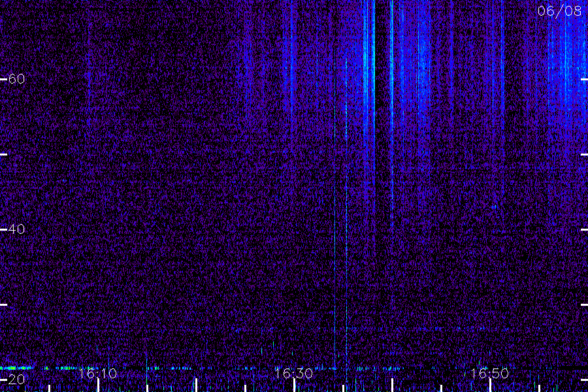Click the 16:50 time label
Image resolution: width=588 pixels, height=392 pixels.
(x=489, y=373)
